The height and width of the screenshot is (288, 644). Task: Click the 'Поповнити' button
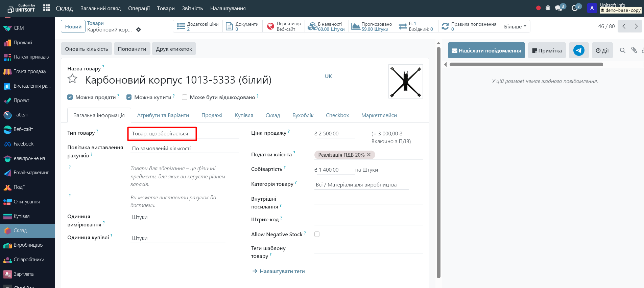click(132, 49)
